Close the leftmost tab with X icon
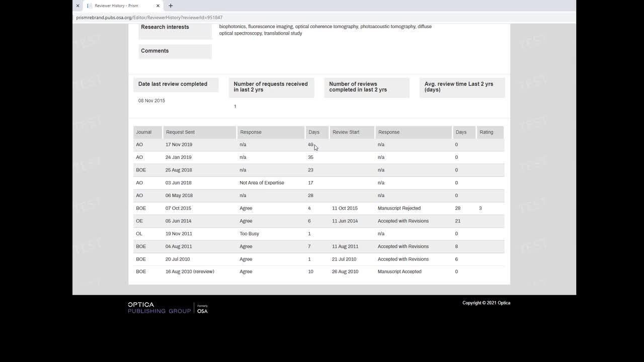The height and width of the screenshot is (362, 644). tap(77, 6)
